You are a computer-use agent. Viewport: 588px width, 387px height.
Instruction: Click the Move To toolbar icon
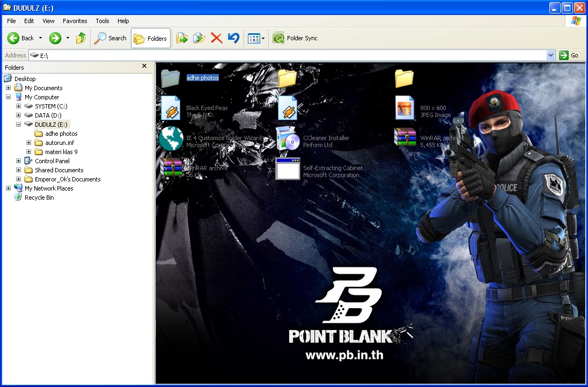coord(182,38)
